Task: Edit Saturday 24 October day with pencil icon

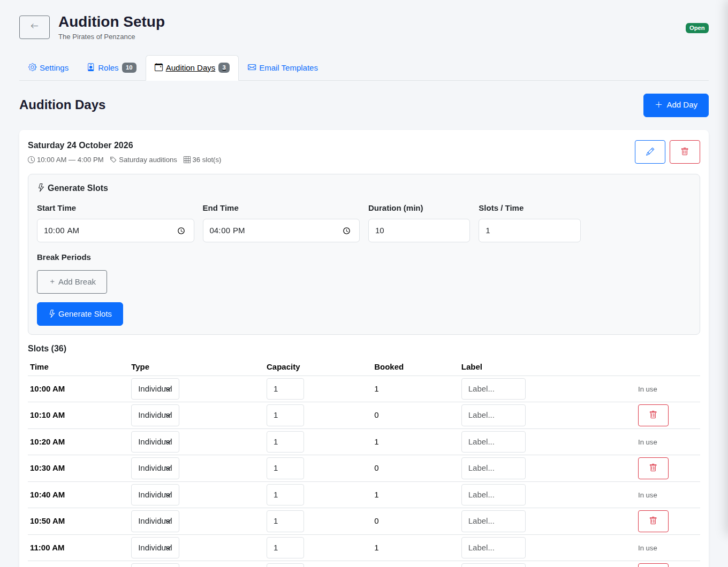Action: click(x=650, y=152)
